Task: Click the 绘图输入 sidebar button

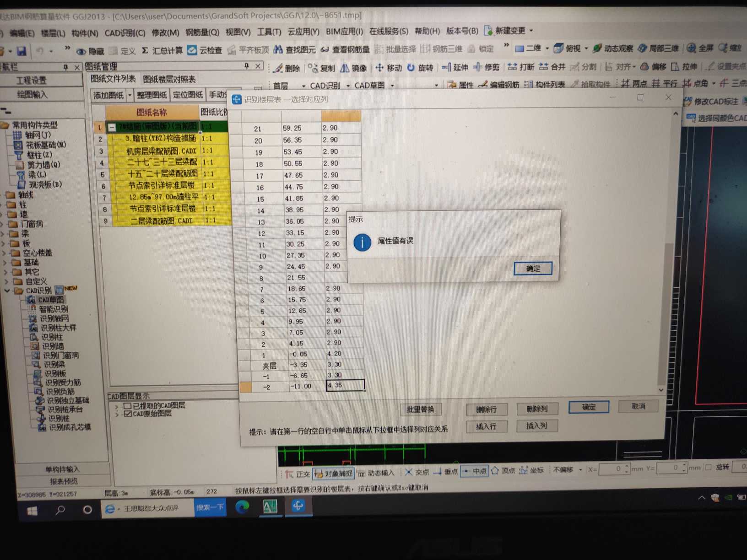Action: [x=32, y=95]
